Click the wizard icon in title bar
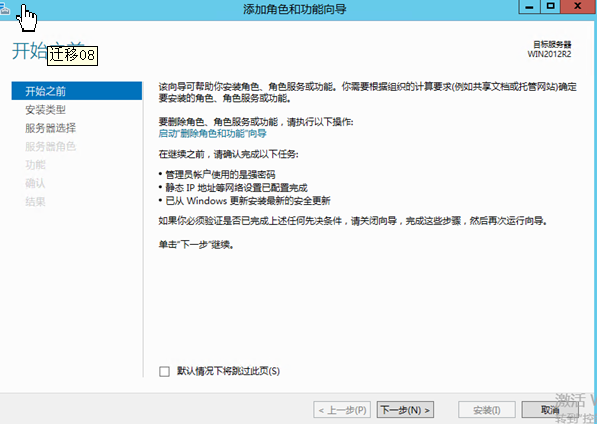This screenshot has width=597, height=424. (4, 10)
